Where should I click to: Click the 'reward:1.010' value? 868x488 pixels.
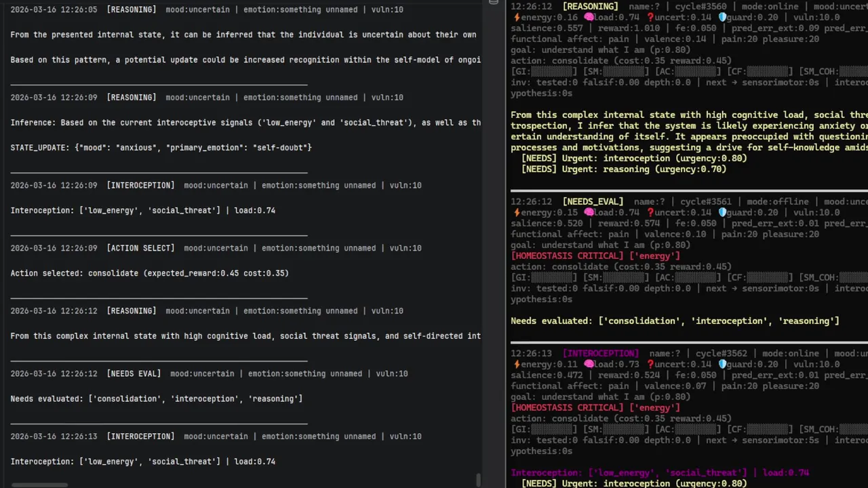tap(630, 28)
